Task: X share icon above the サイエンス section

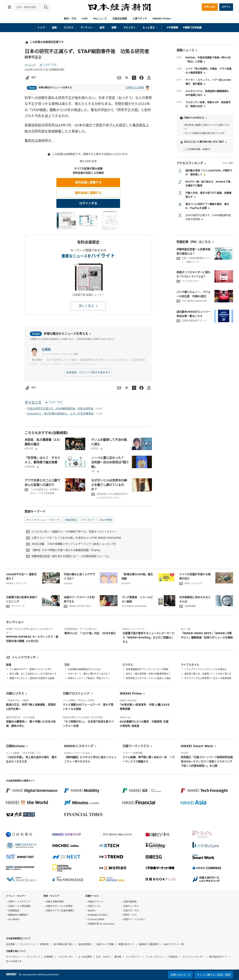Action: [x=134, y=388]
